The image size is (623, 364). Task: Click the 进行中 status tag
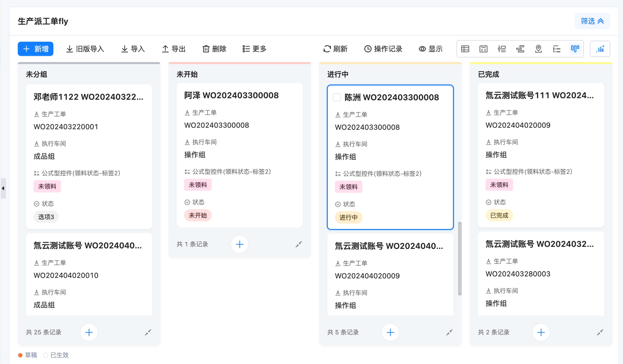[349, 217]
